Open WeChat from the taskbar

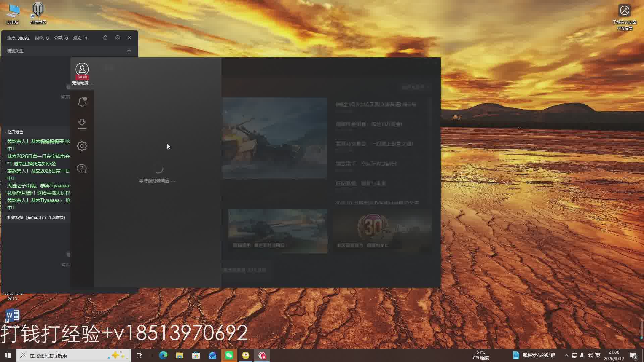click(x=229, y=355)
